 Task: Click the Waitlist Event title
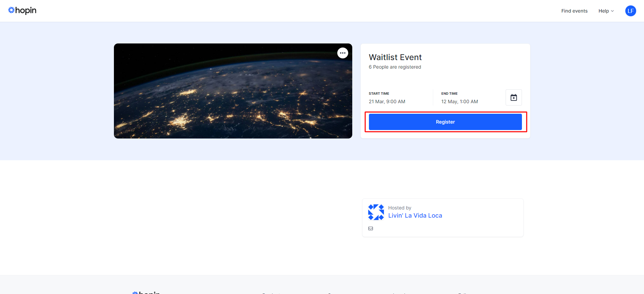[395, 57]
